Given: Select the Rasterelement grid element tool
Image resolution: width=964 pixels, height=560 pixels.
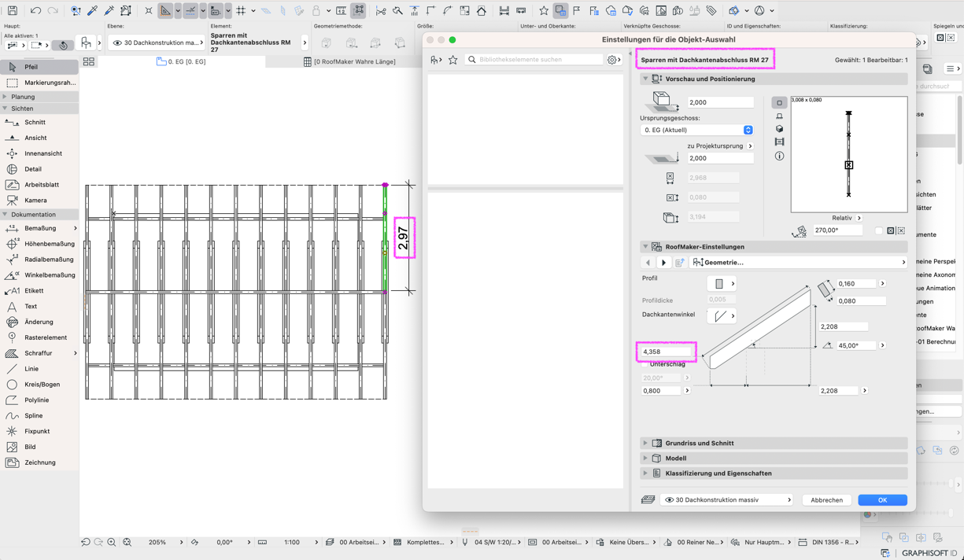Looking at the screenshot, I should pyautogui.click(x=39, y=337).
